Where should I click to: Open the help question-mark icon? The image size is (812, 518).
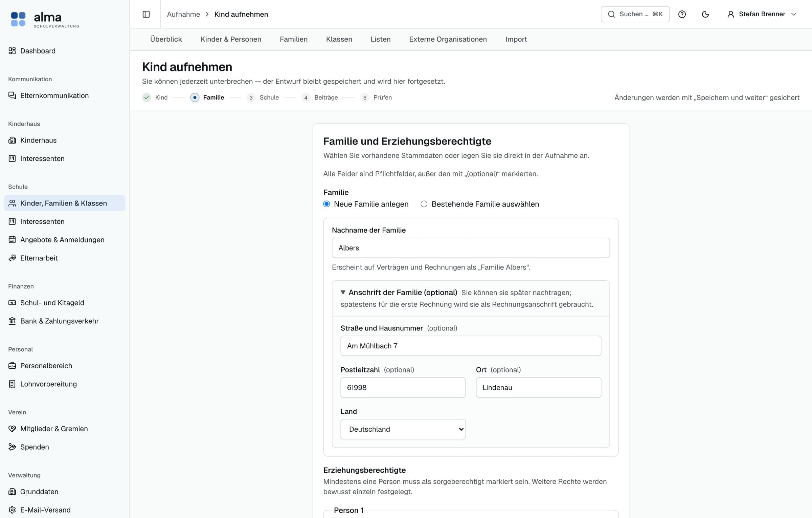pyautogui.click(x=682, y=14)
